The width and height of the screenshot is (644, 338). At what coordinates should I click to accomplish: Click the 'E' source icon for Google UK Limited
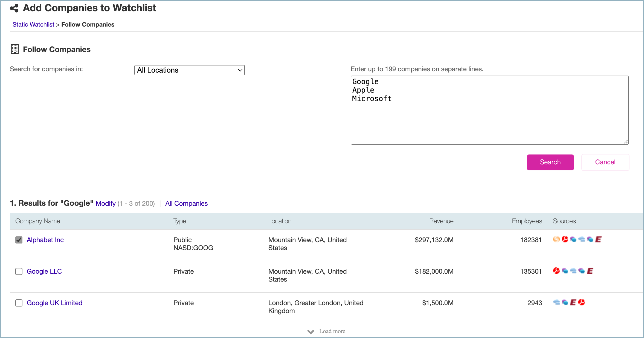tap(573, 303)
